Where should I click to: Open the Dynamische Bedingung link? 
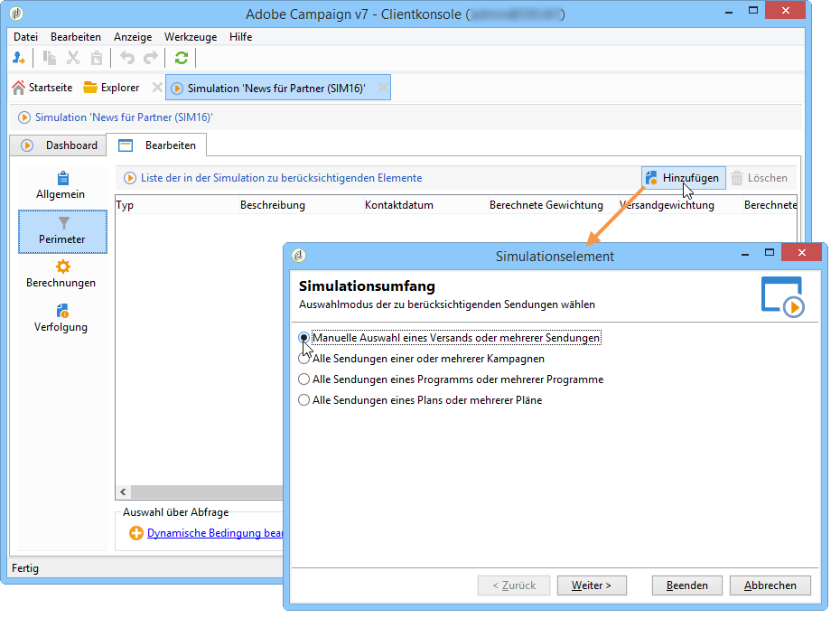(215, 533)
